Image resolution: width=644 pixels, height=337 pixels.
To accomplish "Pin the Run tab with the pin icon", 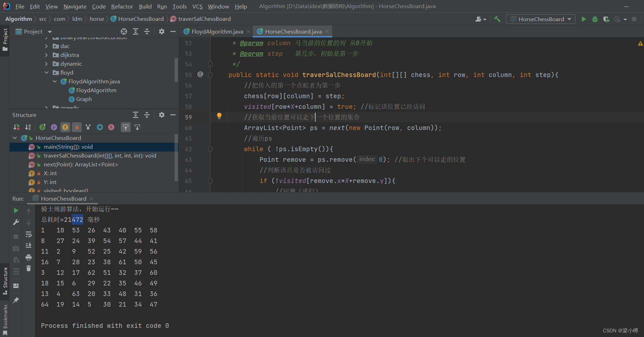I will [16, 300].
